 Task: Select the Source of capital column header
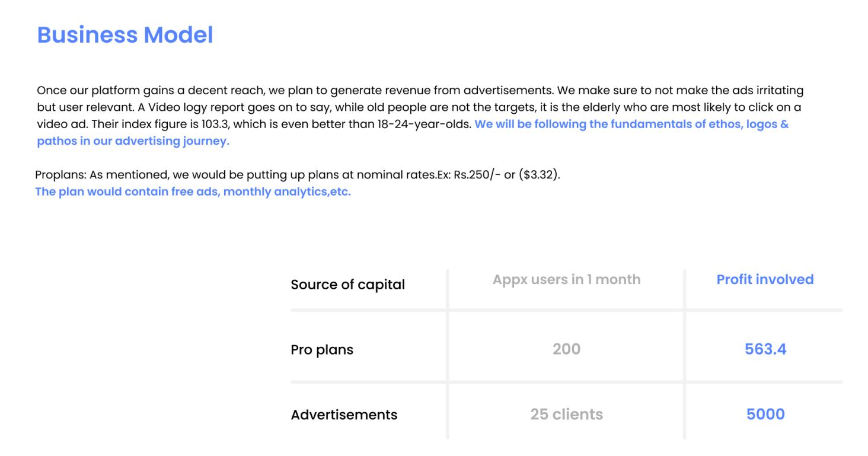[x=347, y=285]
